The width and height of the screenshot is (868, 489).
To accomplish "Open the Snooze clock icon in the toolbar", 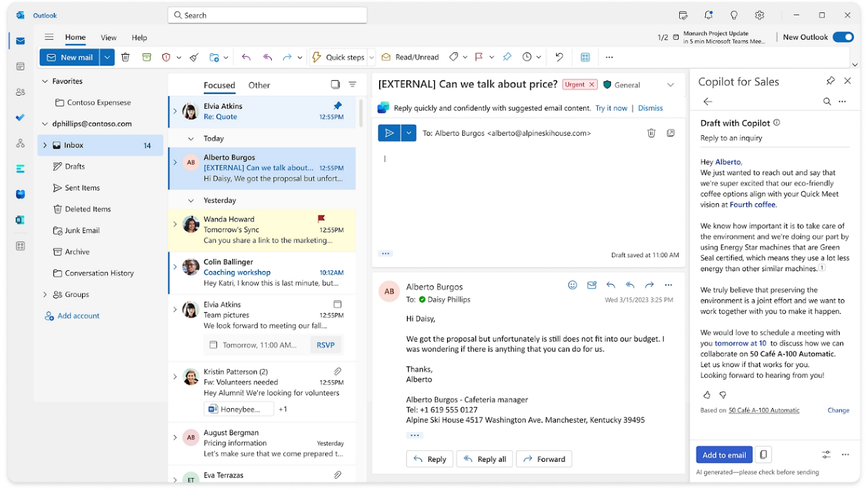I will pos(527,57).
